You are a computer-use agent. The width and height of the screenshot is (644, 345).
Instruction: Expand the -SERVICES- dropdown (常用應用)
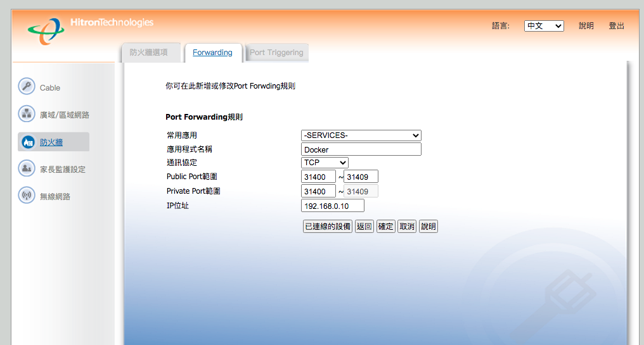coord(361,135)
